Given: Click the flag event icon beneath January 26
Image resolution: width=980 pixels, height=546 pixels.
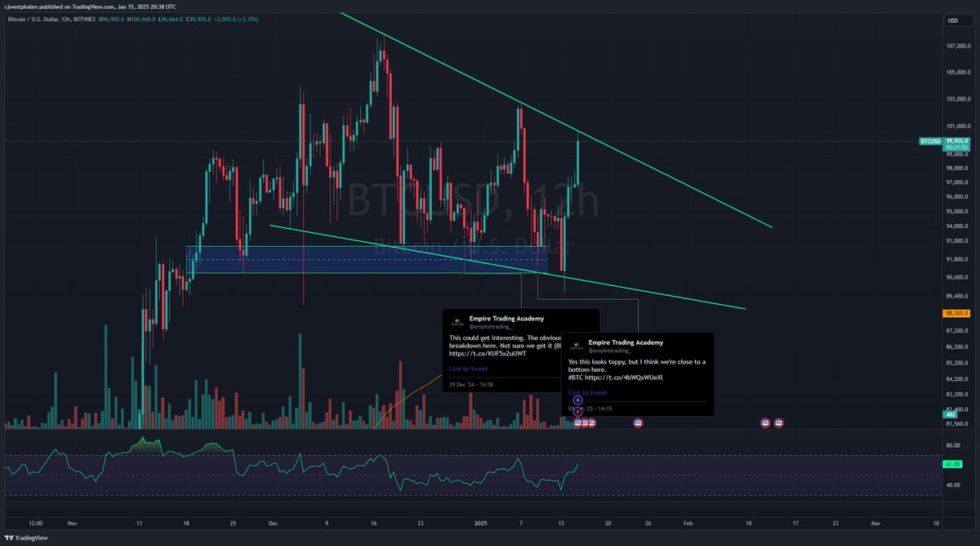Looking at the screenshot, I should tap(638, 423).
